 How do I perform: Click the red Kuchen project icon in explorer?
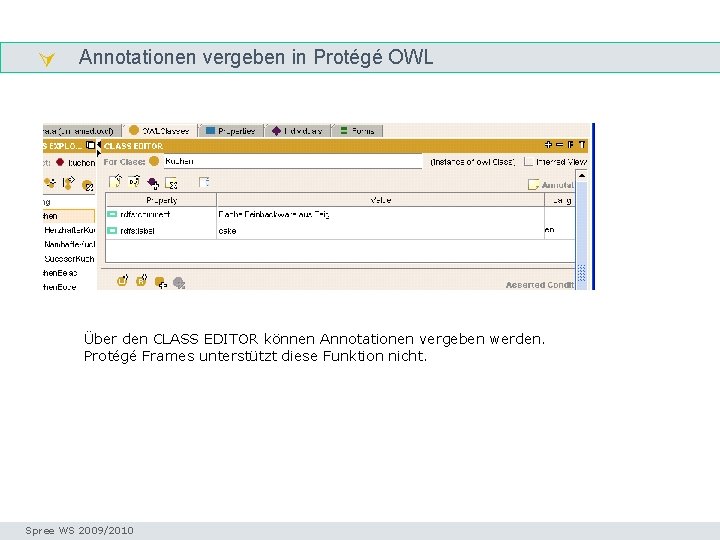point(60,162)
